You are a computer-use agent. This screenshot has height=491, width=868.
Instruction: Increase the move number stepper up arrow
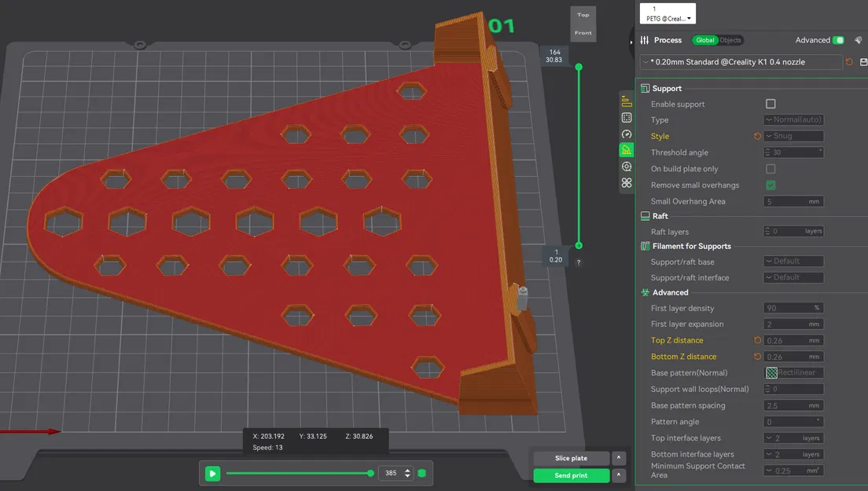tap(407, 471)
